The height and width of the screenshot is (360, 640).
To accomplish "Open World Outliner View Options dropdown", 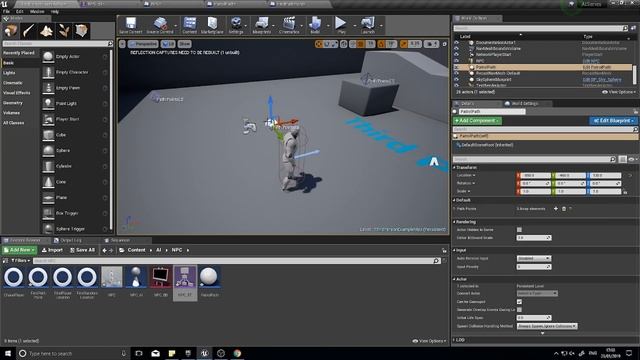I will 618,92.
